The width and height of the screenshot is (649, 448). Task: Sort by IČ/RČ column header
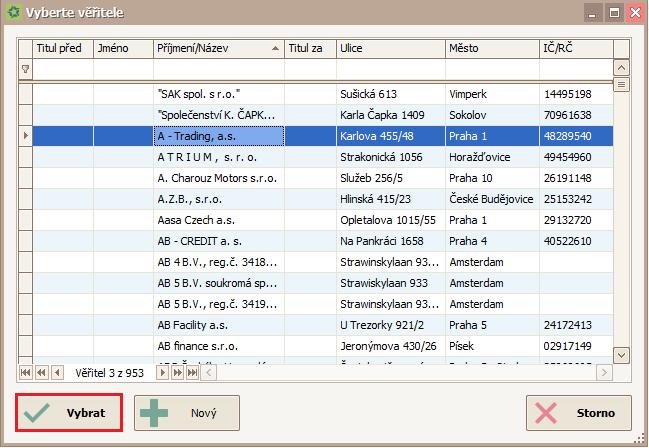point(576,48)
